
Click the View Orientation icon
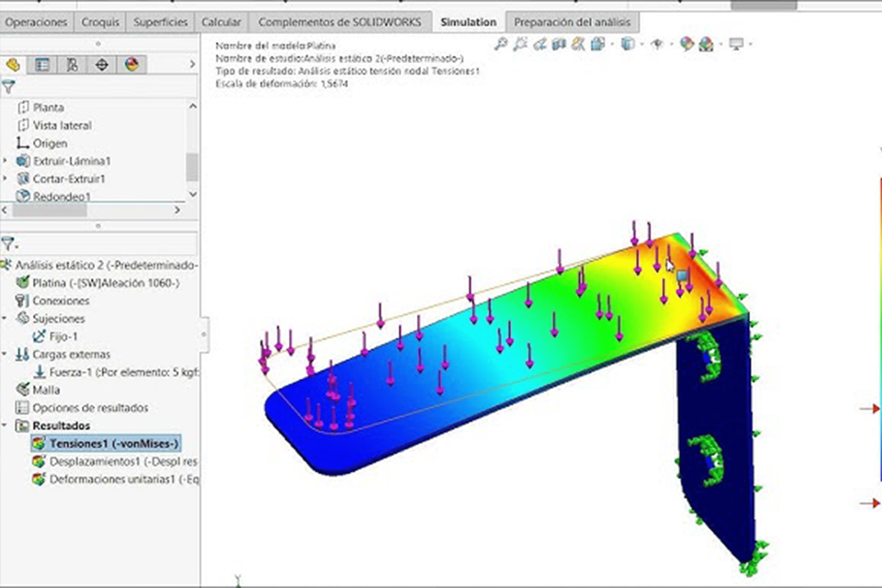(x=598, y=44)
